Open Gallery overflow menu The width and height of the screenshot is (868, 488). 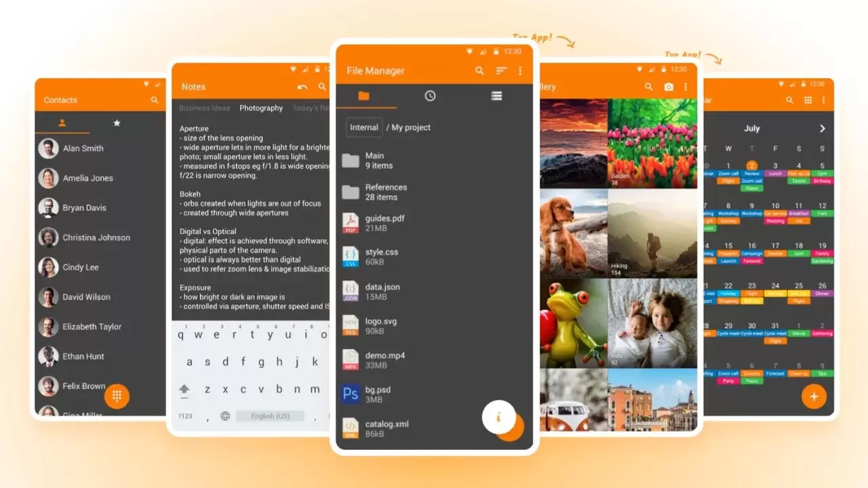pos(686,87)
